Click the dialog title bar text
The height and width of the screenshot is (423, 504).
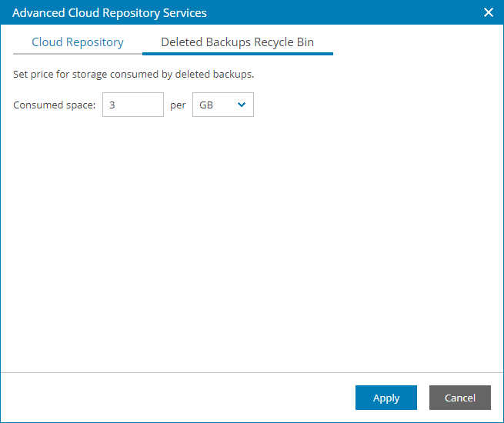pyautogui.click(x=109, y=13)
